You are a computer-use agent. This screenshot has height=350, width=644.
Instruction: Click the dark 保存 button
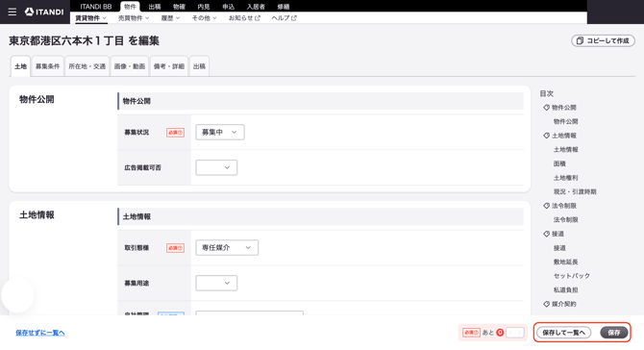614,333
